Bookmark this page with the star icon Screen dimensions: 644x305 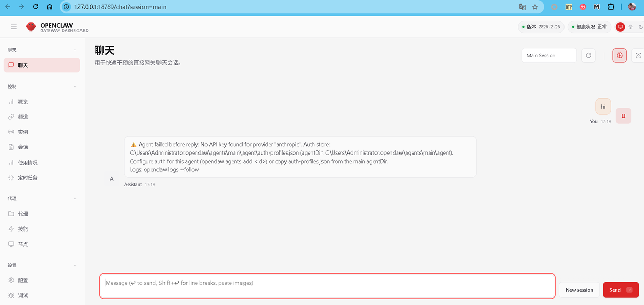tap(535, 7)
